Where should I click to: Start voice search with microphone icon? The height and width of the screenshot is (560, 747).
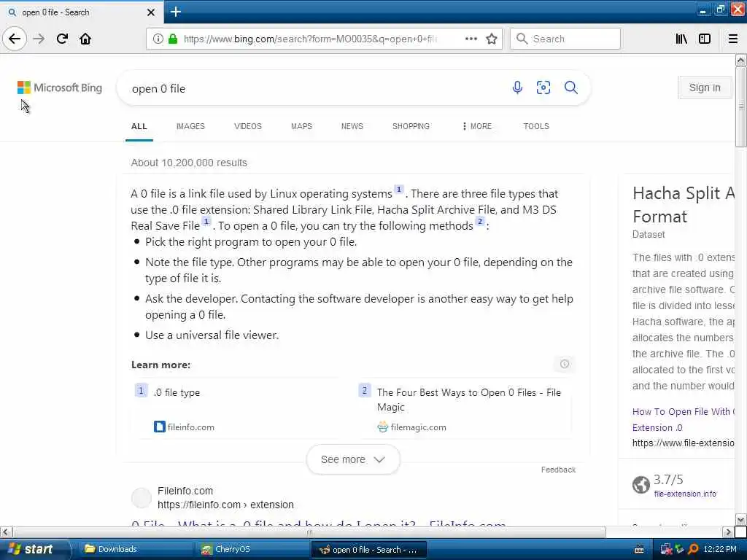click(517, 87)
